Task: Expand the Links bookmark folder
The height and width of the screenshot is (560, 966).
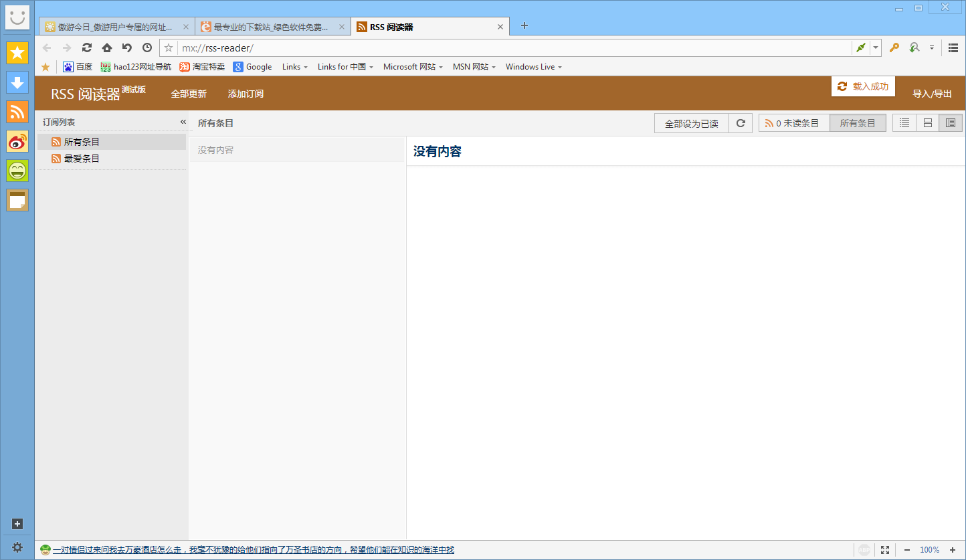Action: (x=295, y=67)
